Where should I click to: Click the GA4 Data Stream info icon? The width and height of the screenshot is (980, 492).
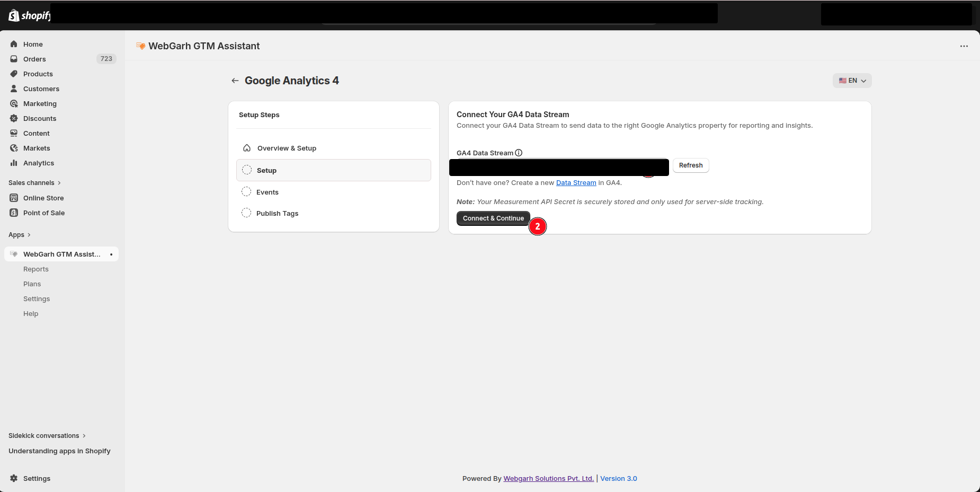coord(519,153)
